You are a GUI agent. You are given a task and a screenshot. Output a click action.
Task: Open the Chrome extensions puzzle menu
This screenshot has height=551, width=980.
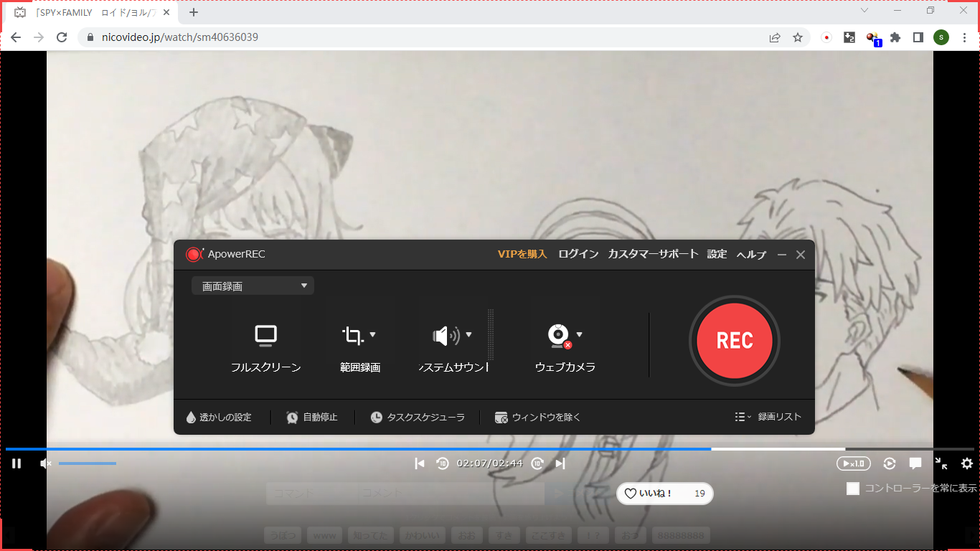click(895, 37)
